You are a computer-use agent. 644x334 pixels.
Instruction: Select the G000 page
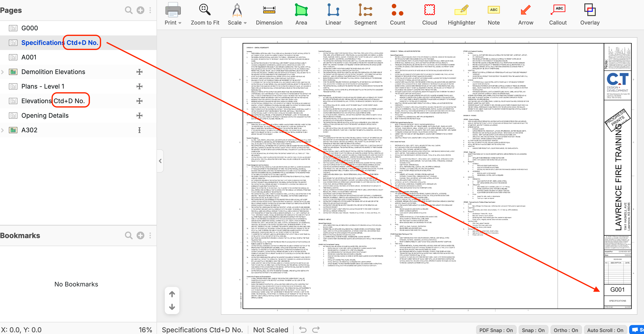coord(29,28)
